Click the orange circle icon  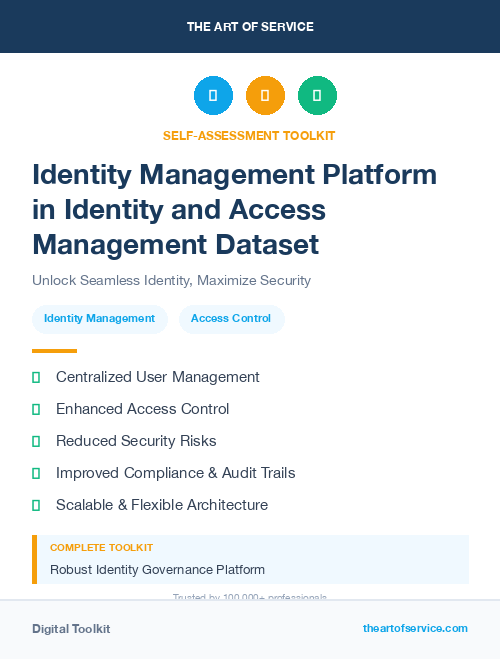tap(265, 95)
